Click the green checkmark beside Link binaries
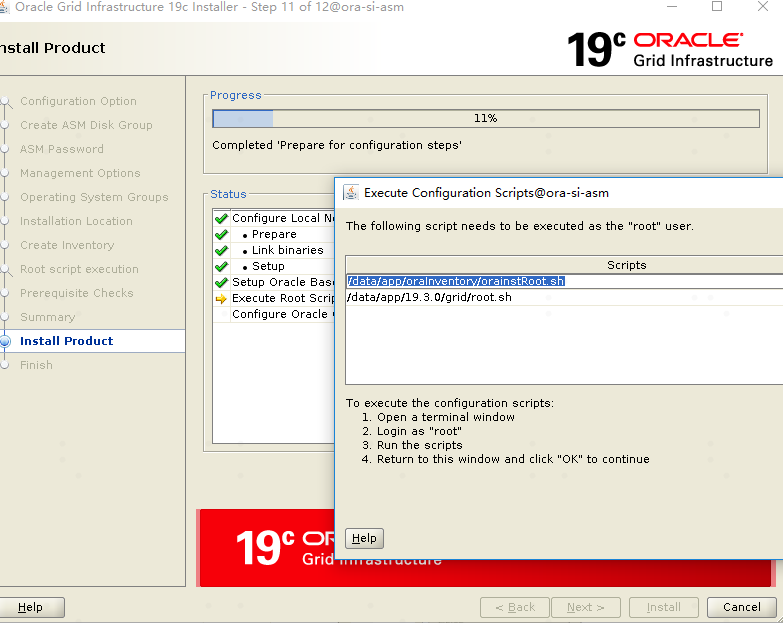 pyautogui.click(x=221, y=250)
